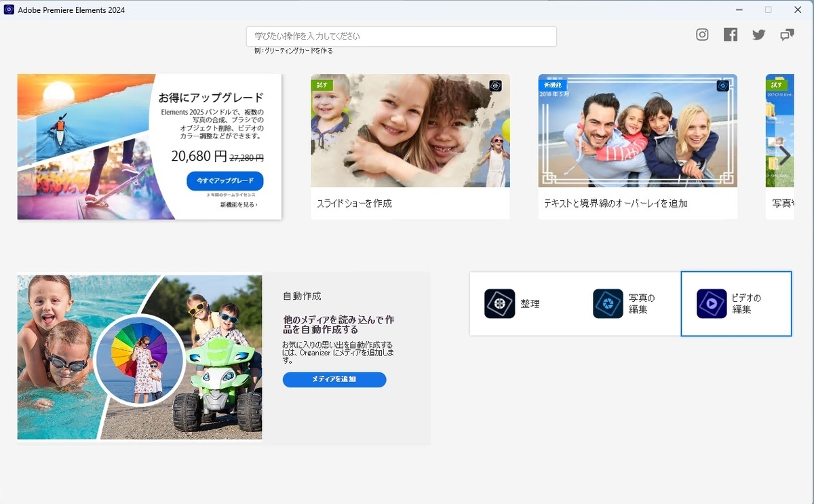Minimize the Premiere Elements window
The width and height of the screenshot is (814, 504).
click(x=739, y=9)
